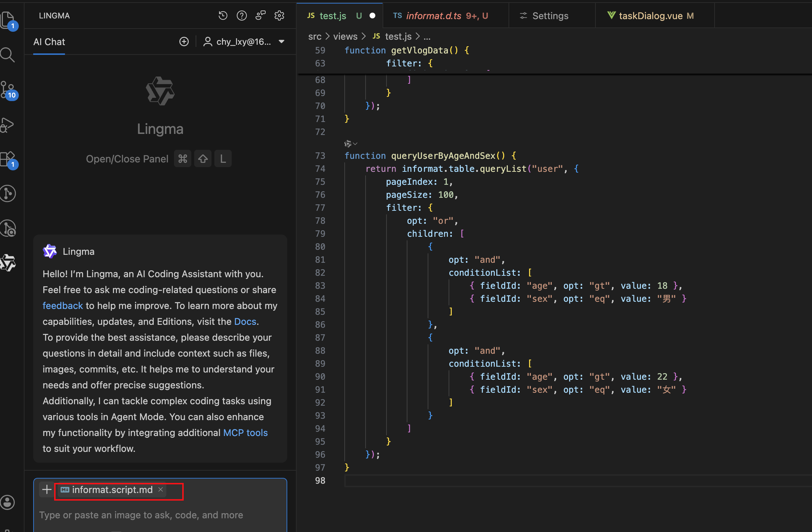Remove informat.script.md context attachment
Image resolution: width=812 pixels, height=532 pixels.
point(161,489)
